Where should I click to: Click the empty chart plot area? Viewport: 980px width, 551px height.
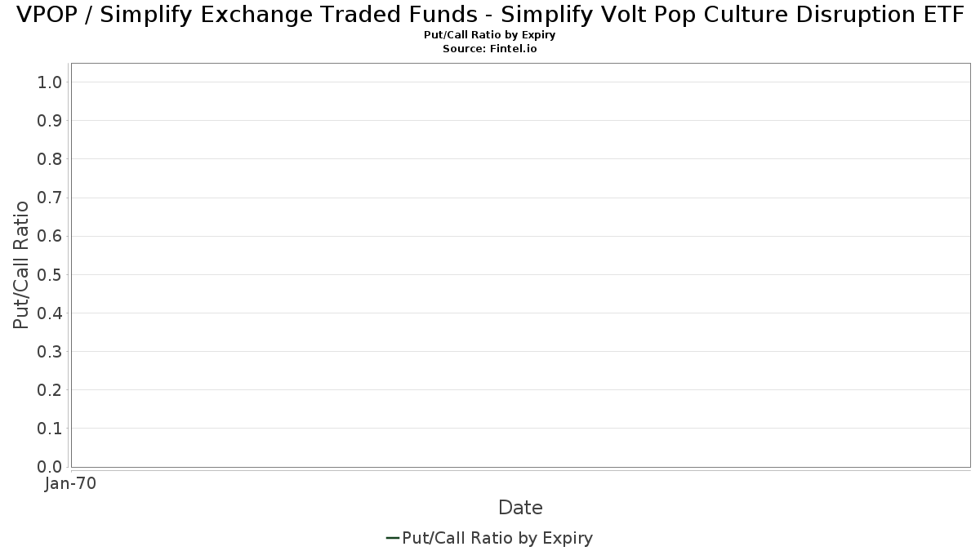[x=520, y=265]
